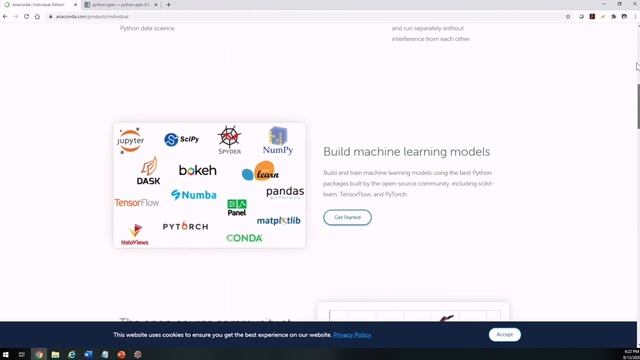Click the Numba logo
This screenshot has width=640, height=360.
point(194,195)
